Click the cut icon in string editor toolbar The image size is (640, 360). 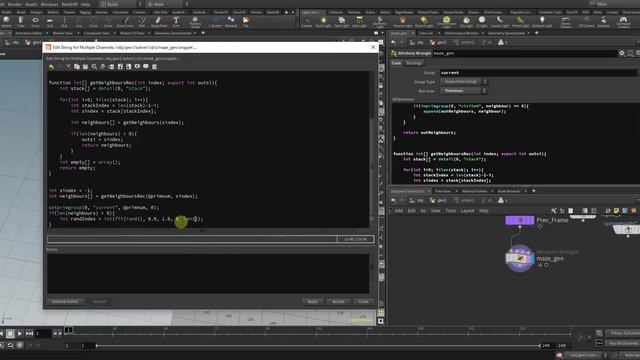[x=68, y=67]
